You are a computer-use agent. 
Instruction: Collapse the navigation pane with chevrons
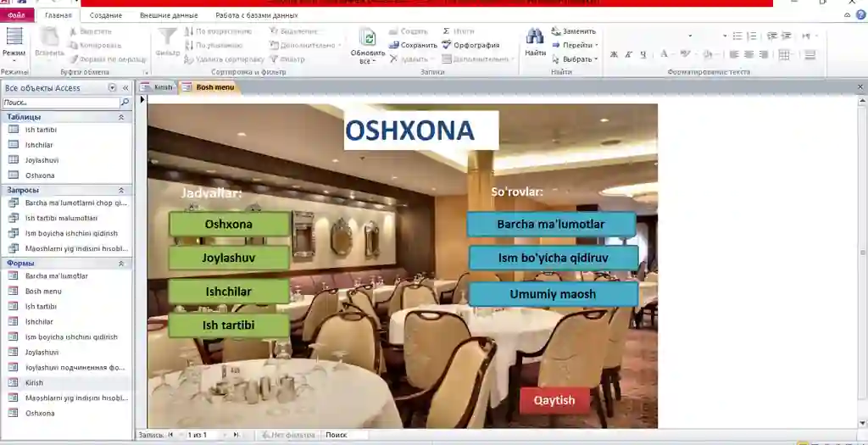point(125,88)
